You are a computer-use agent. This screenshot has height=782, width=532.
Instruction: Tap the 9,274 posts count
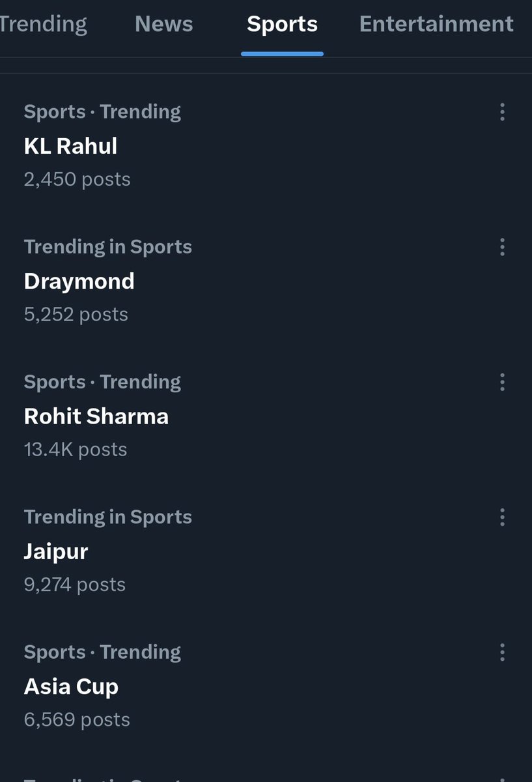tap(74, 585)
